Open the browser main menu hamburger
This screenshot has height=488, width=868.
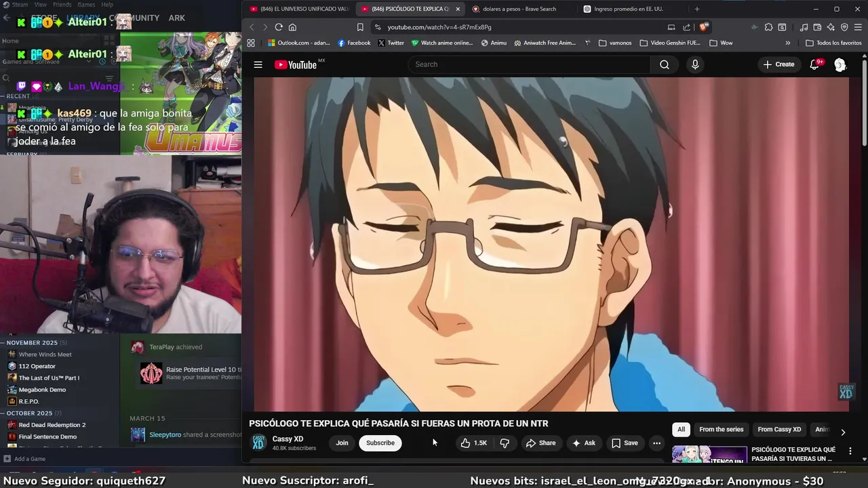tap(859, 27)
